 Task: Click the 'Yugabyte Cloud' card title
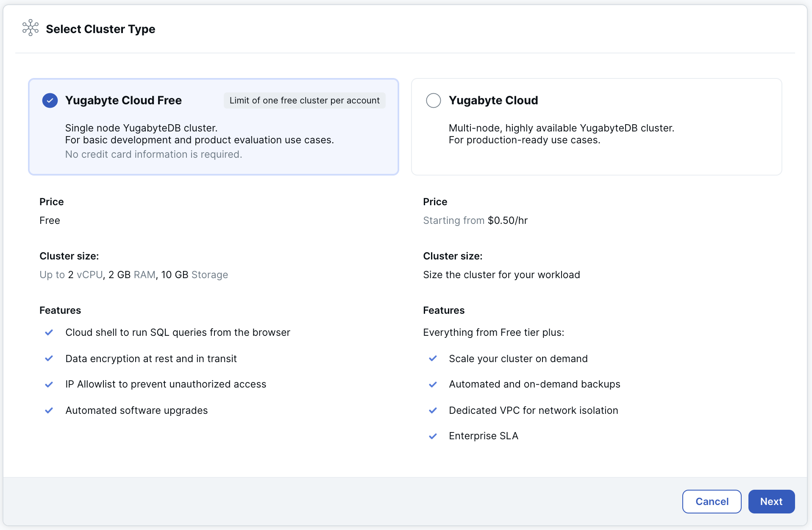(493, 100)
